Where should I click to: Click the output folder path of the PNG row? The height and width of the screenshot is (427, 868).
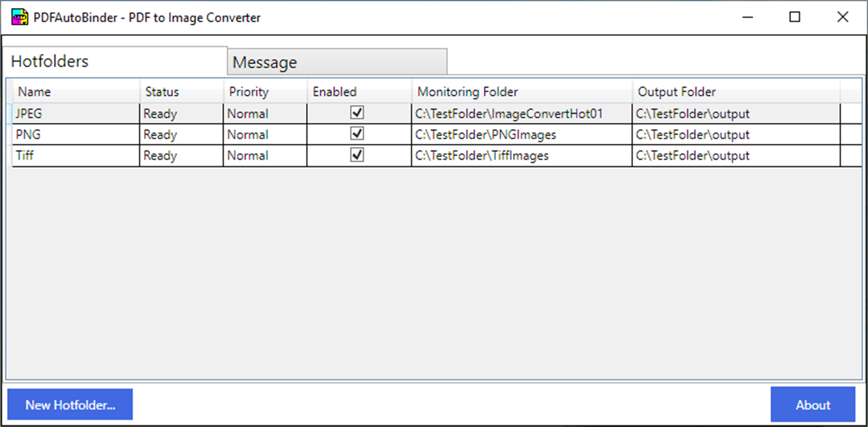(x=692, y=134)
